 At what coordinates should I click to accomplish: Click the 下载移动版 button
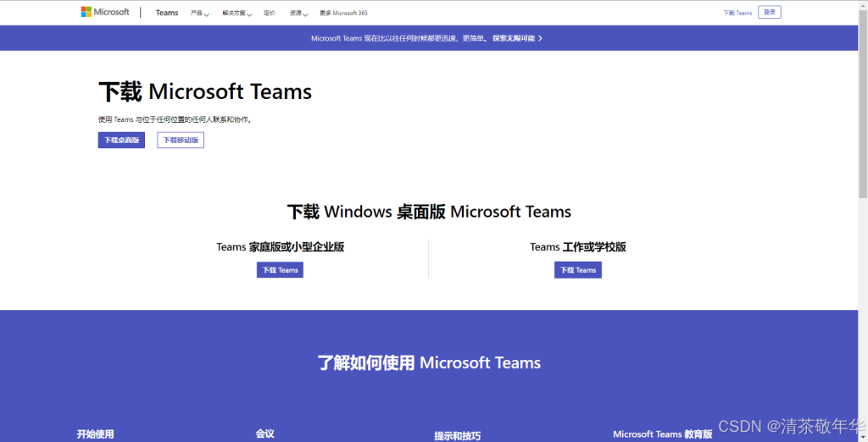click(181, 140)
